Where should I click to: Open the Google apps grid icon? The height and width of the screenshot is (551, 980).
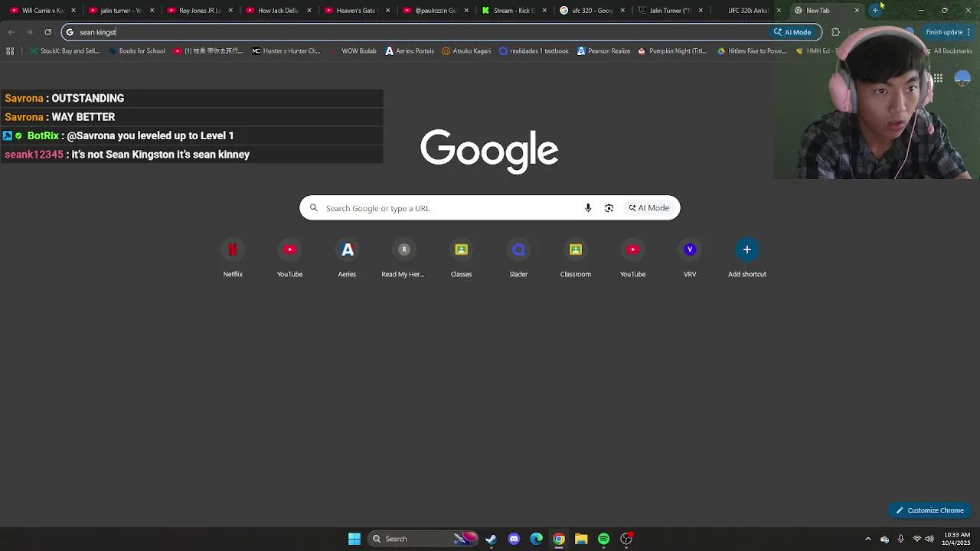pos(938,78)
